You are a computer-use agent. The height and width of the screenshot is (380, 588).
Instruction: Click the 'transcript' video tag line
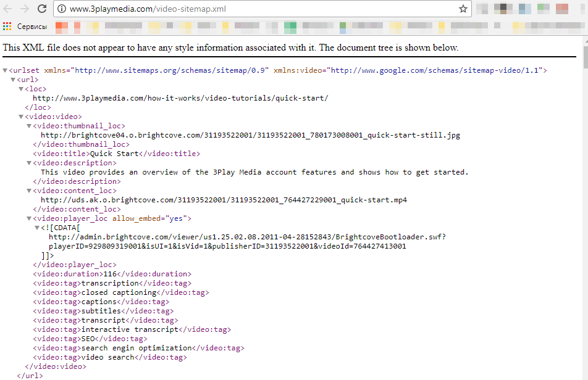pos(106,320)
